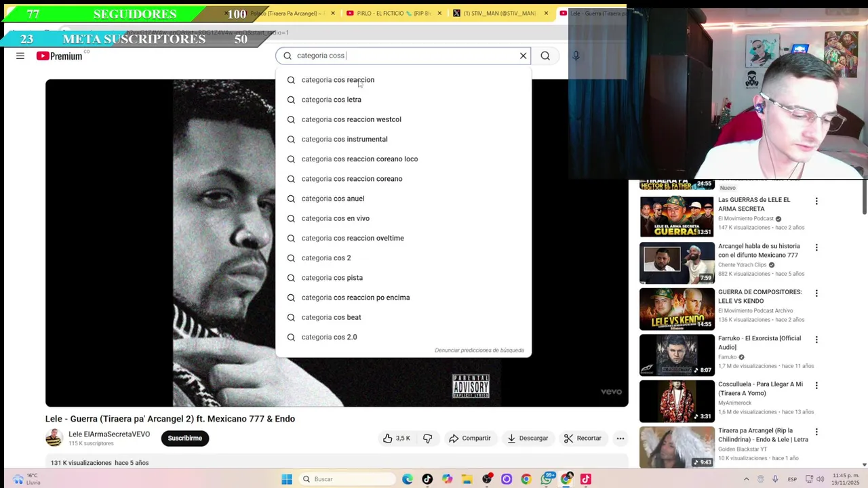The height and width of the screenshot is (488, 868).
Task: Click the Descargar download button
Action: pyautogui.click(x=528, y=438)
